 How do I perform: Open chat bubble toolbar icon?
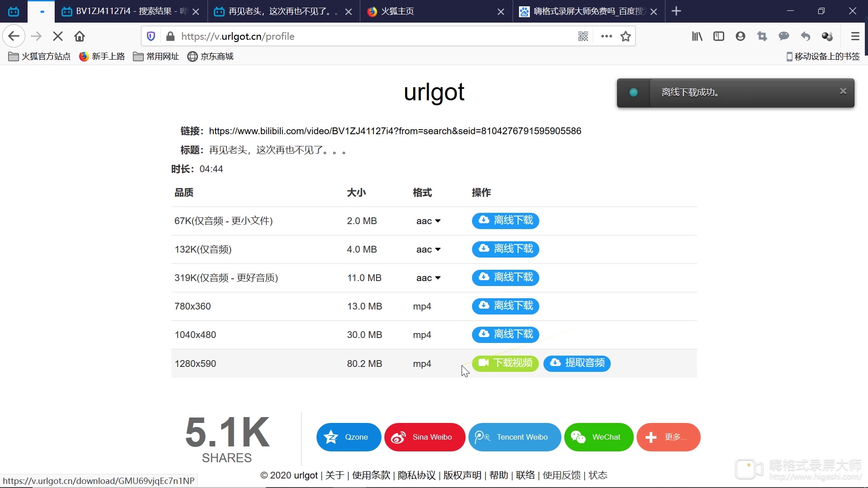(784, 36)
